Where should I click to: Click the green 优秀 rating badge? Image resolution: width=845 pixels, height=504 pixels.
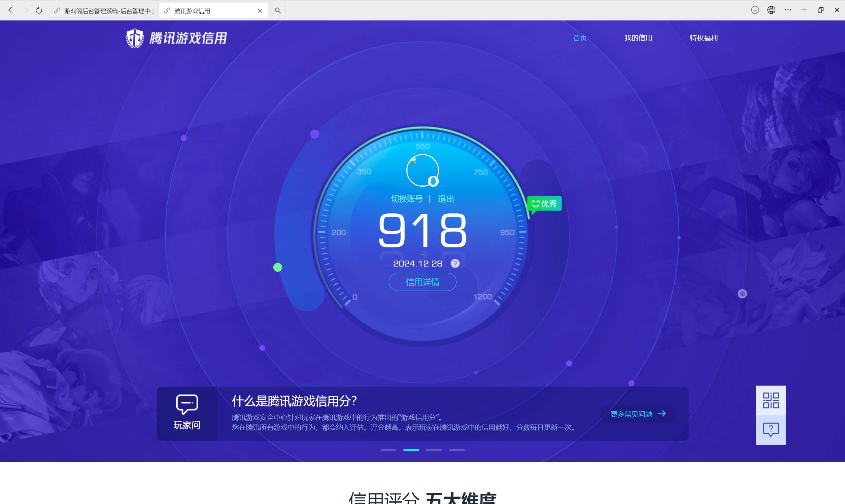pos(544,204)
